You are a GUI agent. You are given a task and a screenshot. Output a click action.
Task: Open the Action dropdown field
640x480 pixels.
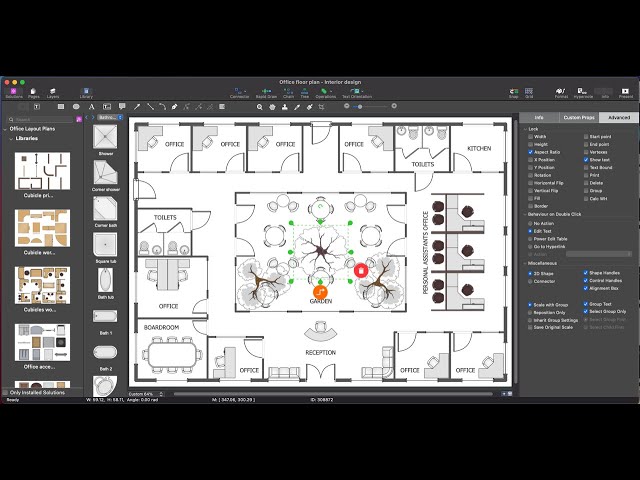(x=599, y=254)
